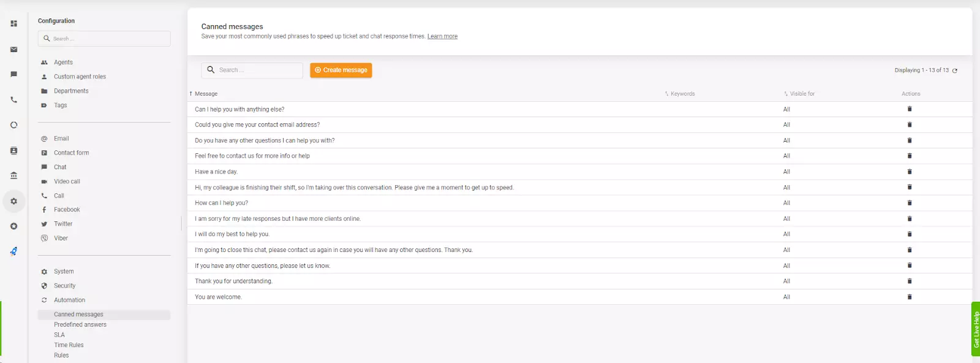Click the Create message button
This screenshot has height=363, width=980.
point(341,71)
